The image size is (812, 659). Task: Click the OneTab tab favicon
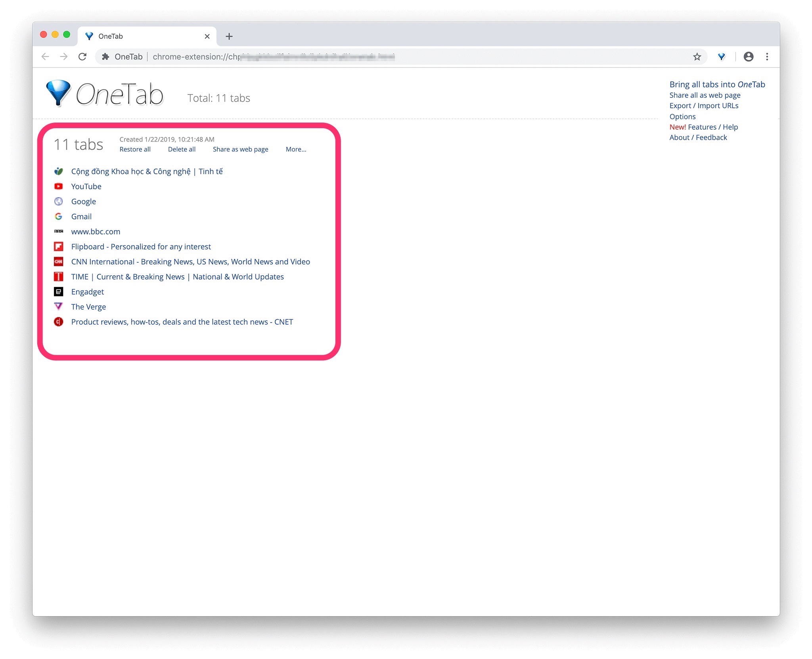click(x=89, y=37)
